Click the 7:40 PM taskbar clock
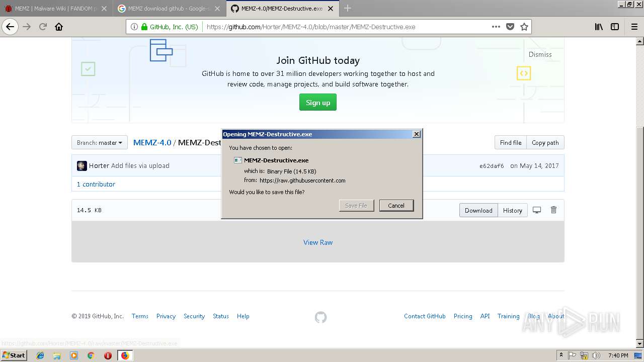644x362 pixels. pos(618,355)
